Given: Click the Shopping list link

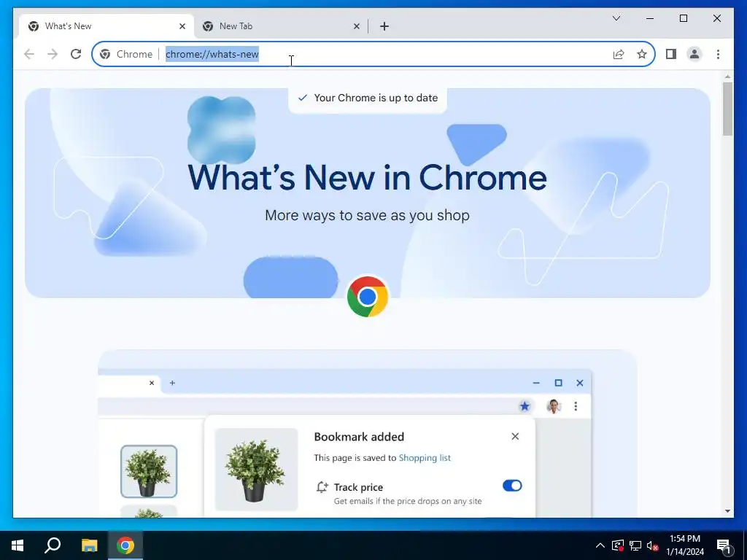Looking at the screenshot, I should tap(425, 458).
